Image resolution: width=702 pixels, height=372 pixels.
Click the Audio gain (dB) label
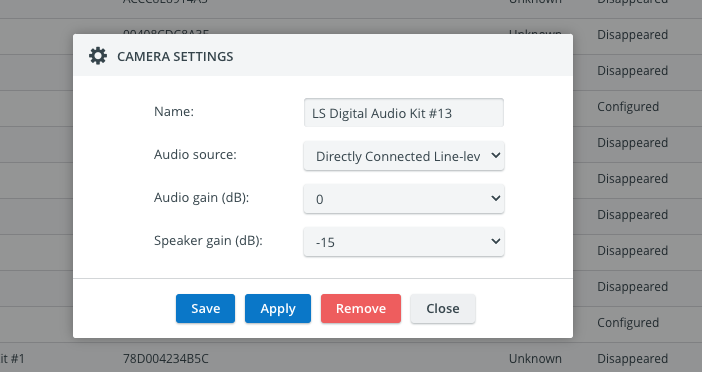pos(201,197)
